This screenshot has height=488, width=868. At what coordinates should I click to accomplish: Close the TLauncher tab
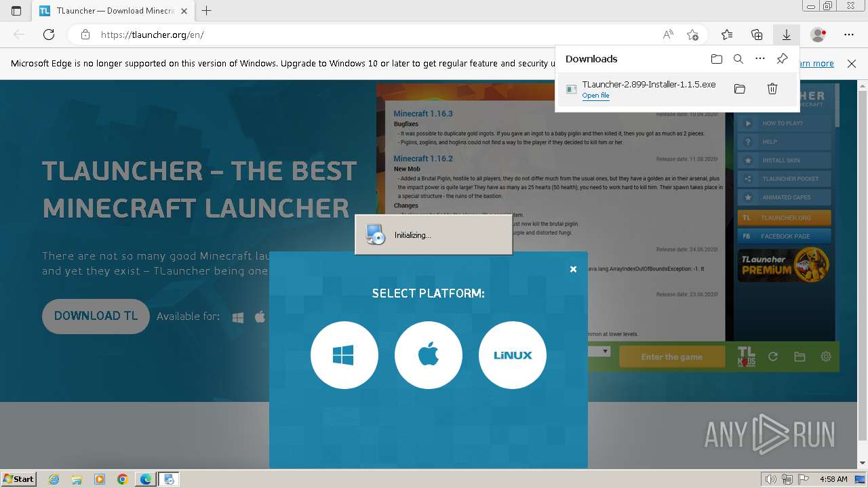click(184, 11)
